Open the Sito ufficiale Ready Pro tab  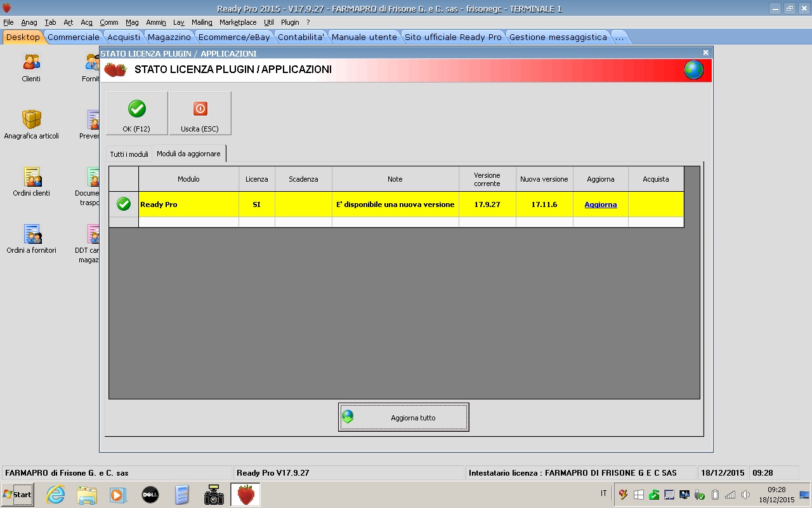tap(453, 37)
